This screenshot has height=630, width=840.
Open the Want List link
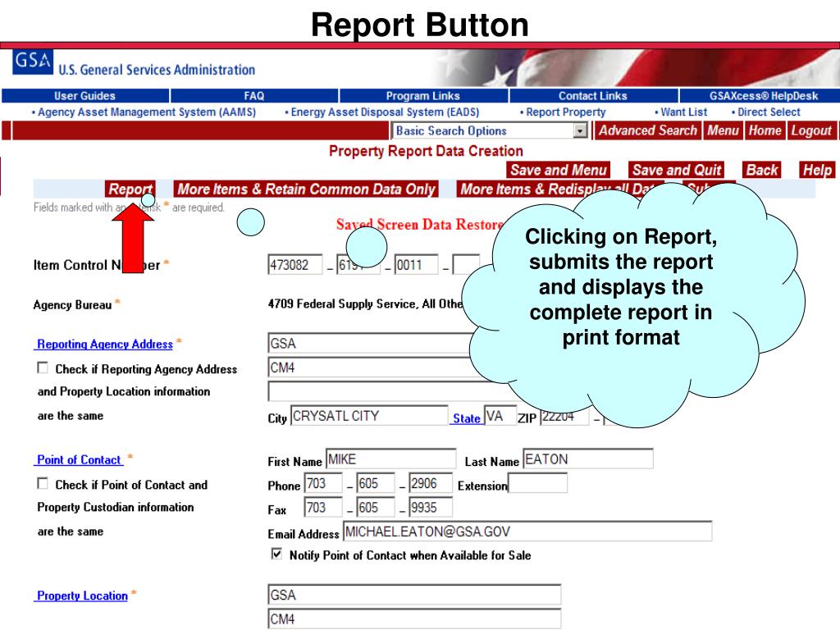pyautogui.click(x=683, y=112)
